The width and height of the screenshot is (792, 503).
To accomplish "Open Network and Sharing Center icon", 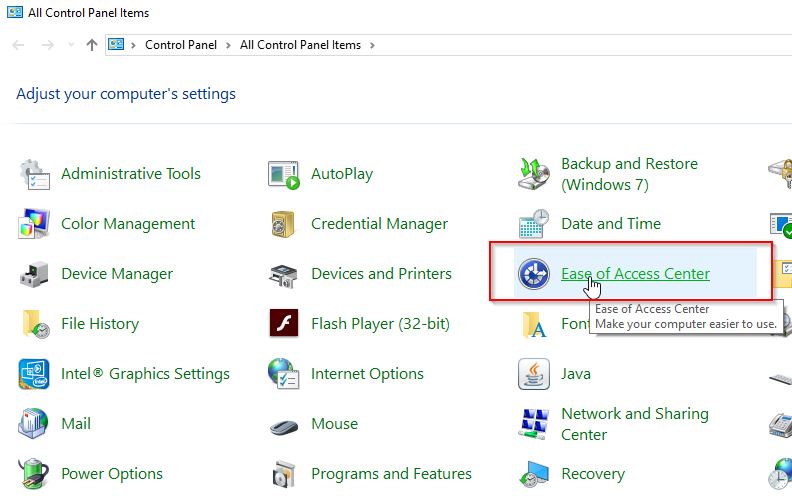I will tap(534, 424).
